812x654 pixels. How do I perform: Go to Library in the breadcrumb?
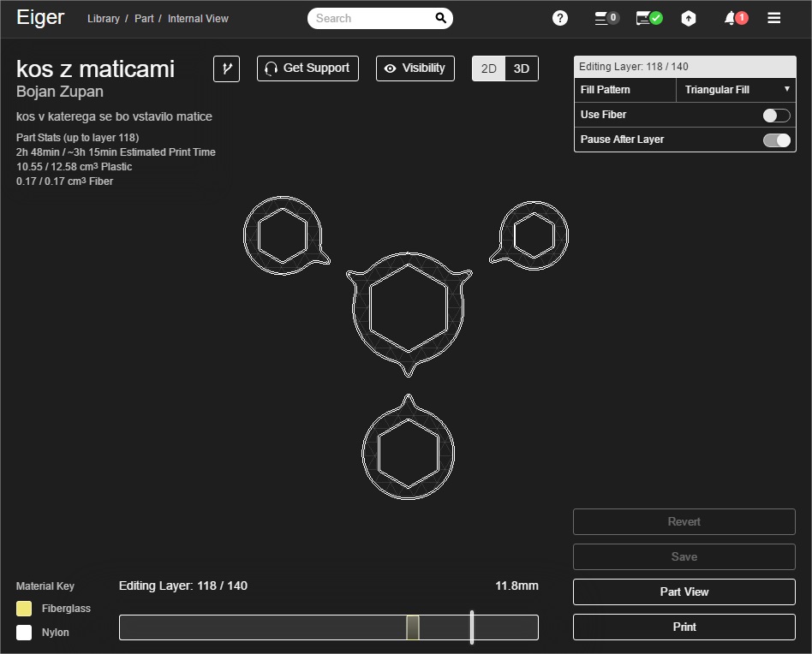pos(104,19)
